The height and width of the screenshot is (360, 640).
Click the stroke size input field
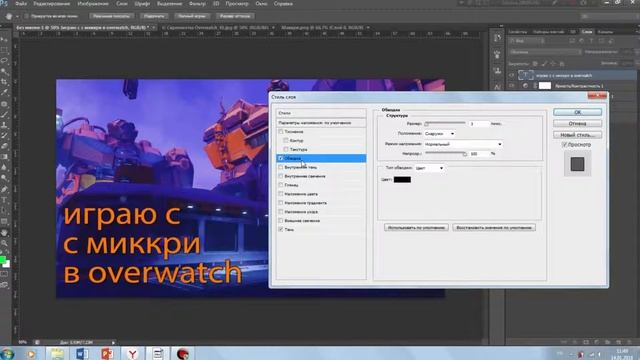(x=479, y=124)
